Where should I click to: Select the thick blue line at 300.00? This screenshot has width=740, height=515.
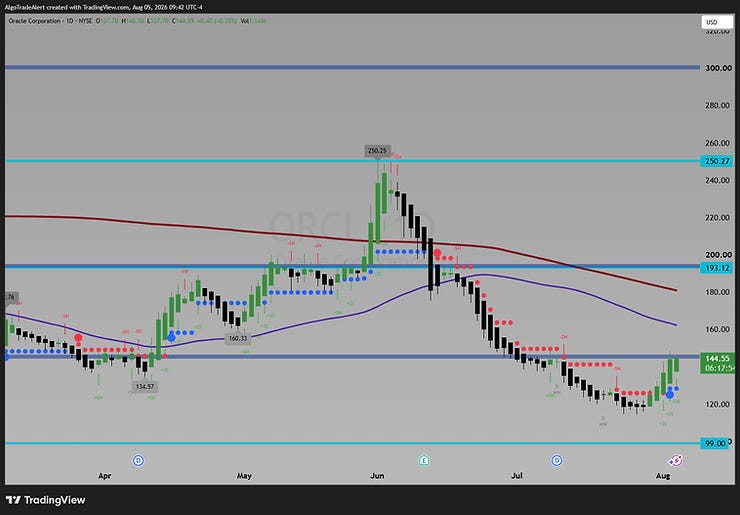[x=352, y=68]
